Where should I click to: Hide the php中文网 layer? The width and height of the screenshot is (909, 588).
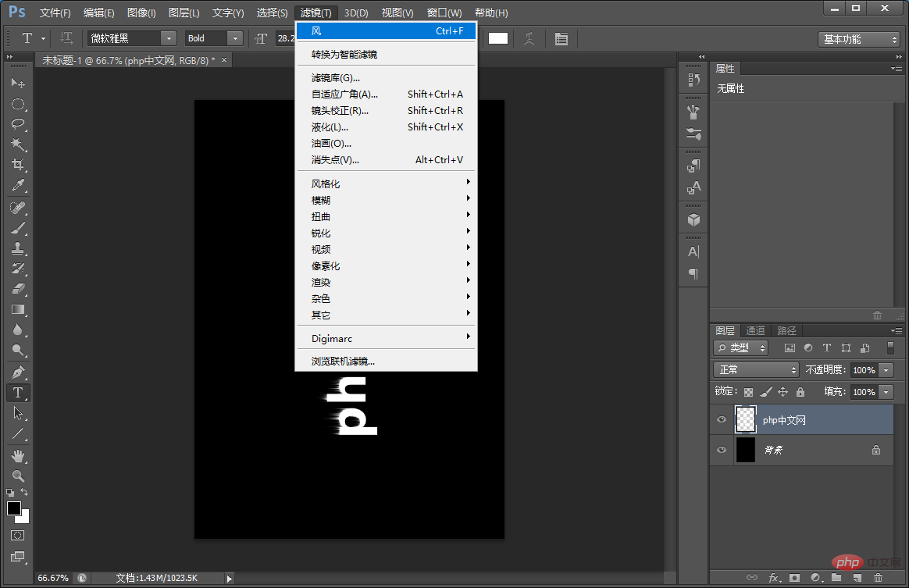click(x=722, y=420)
